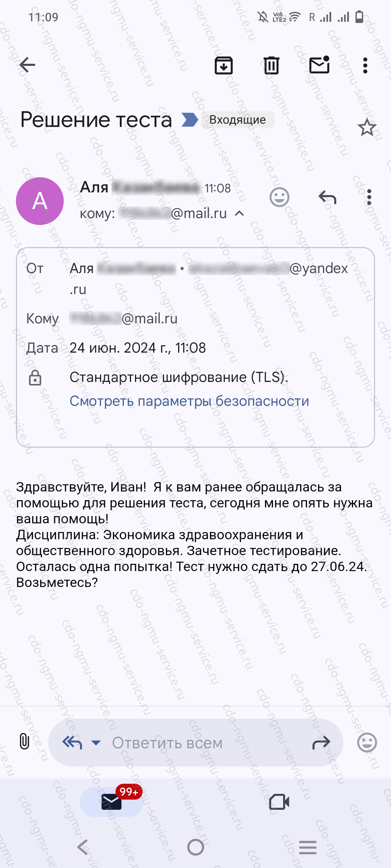This screenshot has width=391, height=868.
Task: Add emoji reaction next to sender
Action: 279,197
